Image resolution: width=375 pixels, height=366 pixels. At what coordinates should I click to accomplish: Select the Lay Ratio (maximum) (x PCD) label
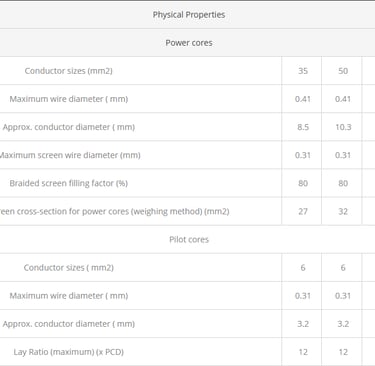tap(69, 352)
